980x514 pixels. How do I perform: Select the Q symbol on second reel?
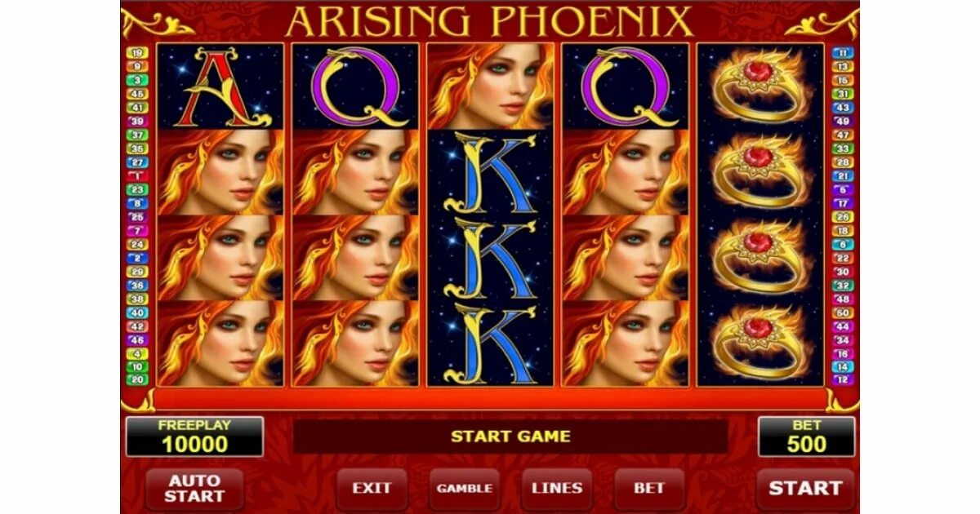coord(355,86)
